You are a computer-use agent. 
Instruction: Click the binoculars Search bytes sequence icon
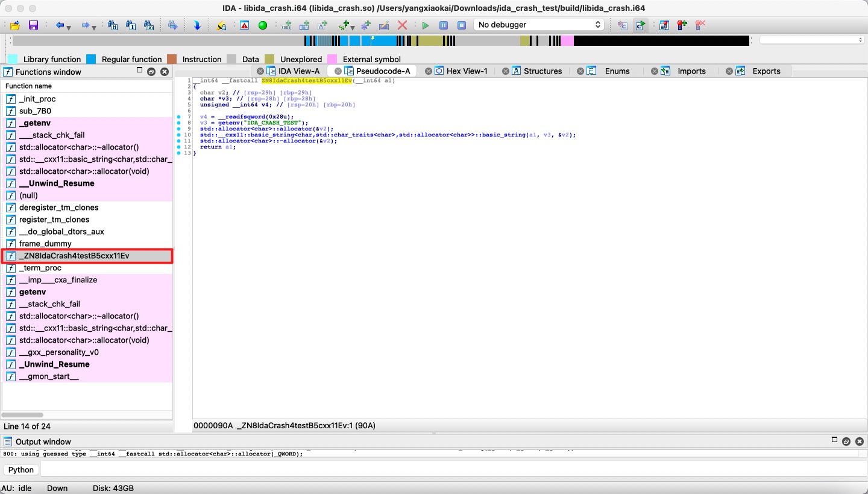(x=148, y=25)
